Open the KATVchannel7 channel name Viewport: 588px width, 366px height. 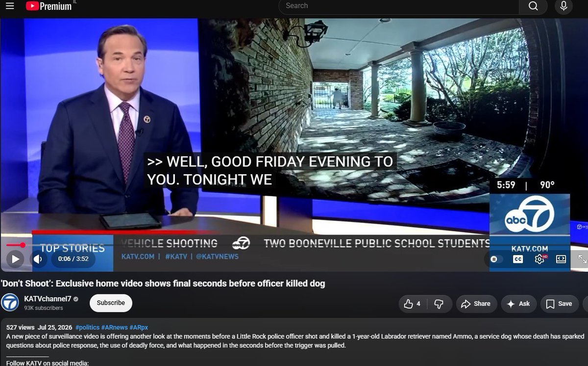(x=48, y=298)
